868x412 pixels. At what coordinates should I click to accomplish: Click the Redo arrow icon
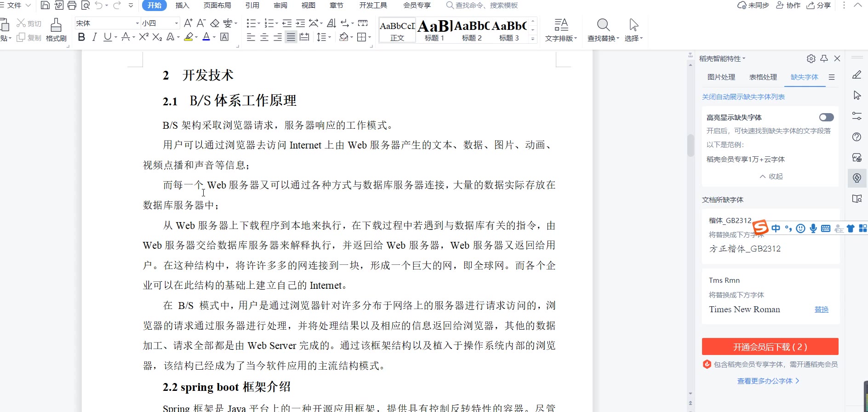tap(117, 5)
